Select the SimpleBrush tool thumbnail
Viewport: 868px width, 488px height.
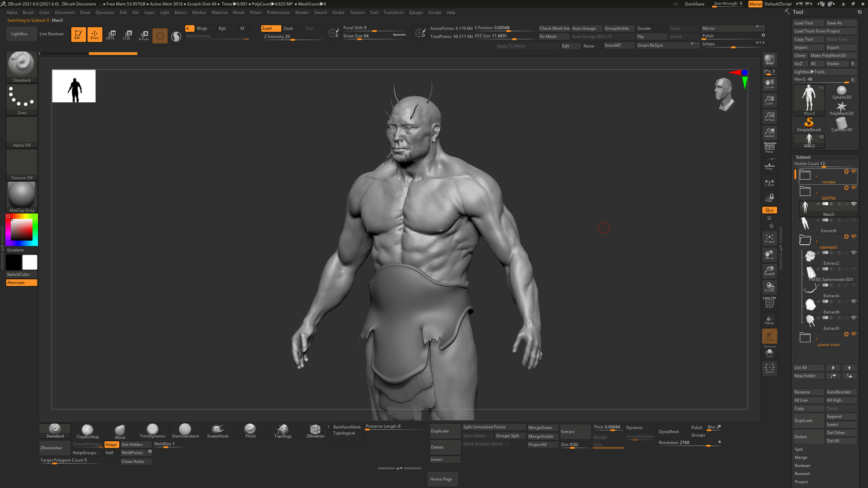click(x=809, y=124)
